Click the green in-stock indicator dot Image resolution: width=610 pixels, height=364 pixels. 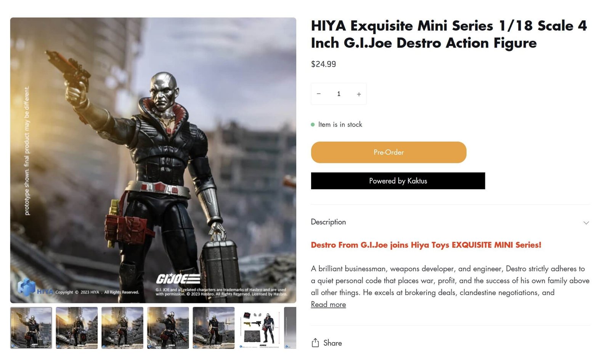(313, 125)
